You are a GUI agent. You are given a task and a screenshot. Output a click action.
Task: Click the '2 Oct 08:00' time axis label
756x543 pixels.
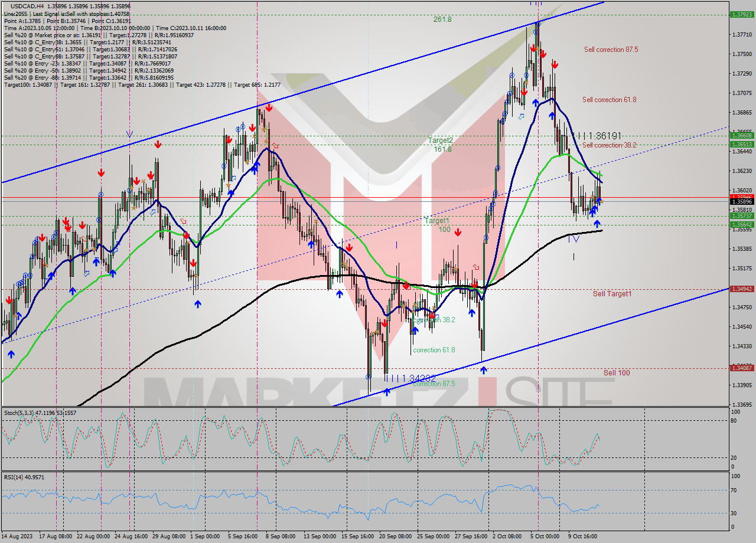click(x=507, y=537)
